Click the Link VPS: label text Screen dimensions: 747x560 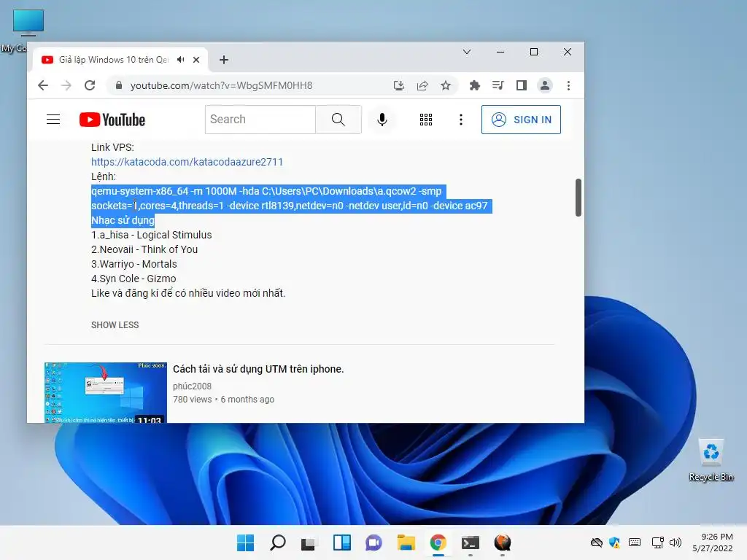[x=112, y=147]
